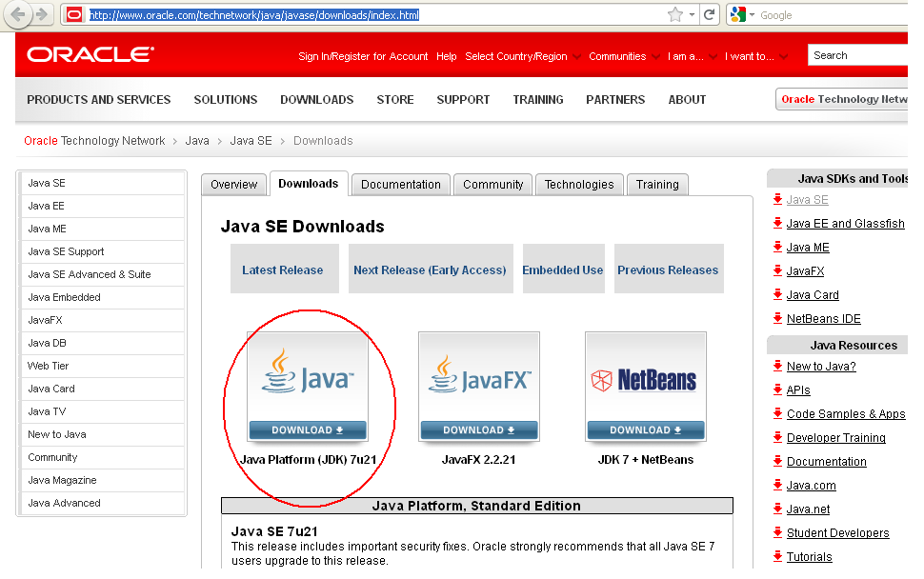The height and width of the screenshot is (579, 924).
Task: Open Java Embedded sidebar item
Action: coord(103,297)
